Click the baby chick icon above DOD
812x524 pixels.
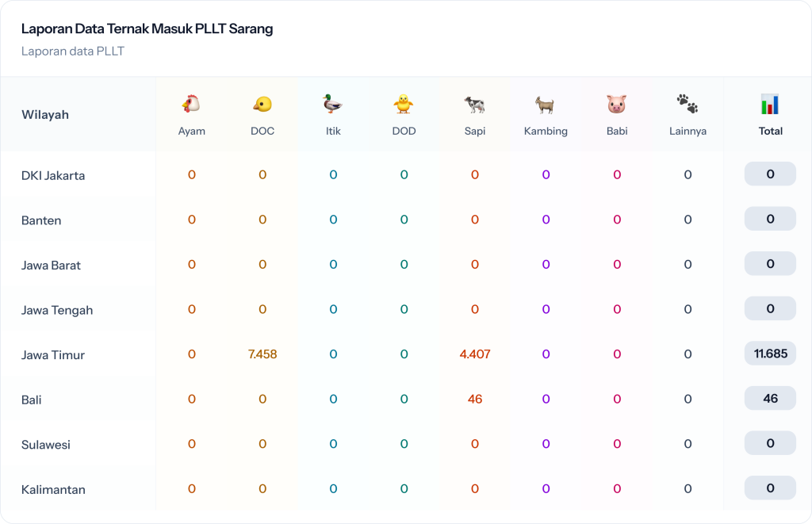[404, 104]
